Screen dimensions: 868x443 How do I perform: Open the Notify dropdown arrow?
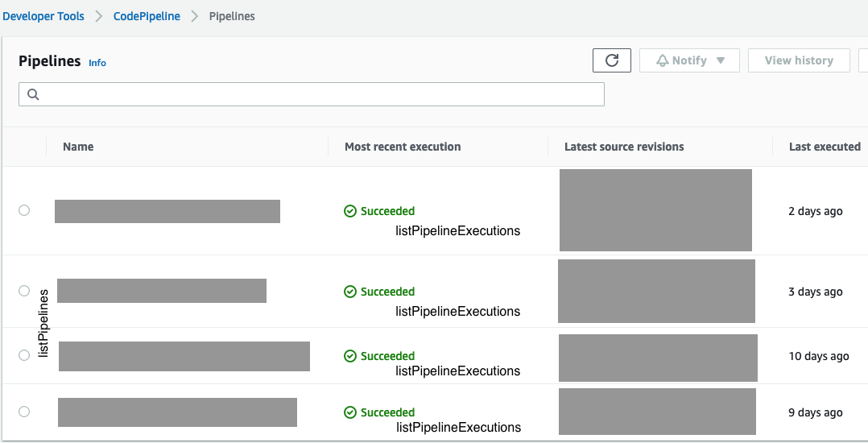click(721, 60)
